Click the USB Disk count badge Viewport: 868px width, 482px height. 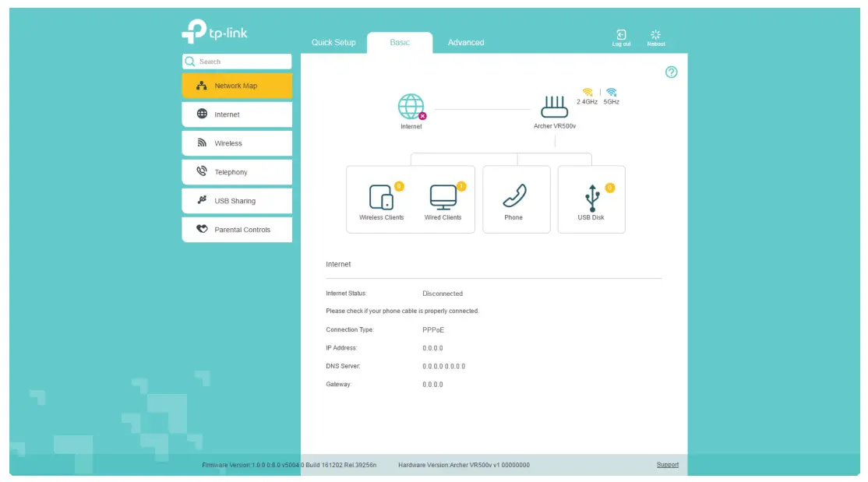pyautogui.click(x=609, y=188)
